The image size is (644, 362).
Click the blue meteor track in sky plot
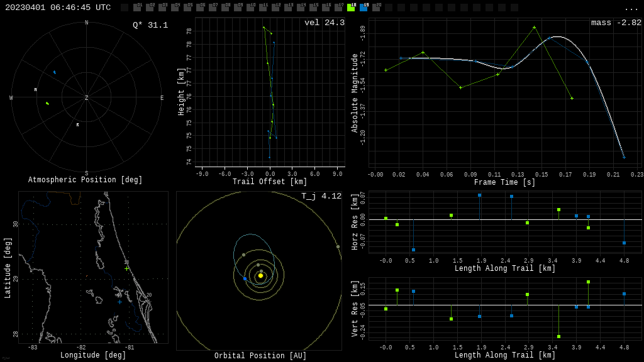pyautogui.click(x=54, y=72)
